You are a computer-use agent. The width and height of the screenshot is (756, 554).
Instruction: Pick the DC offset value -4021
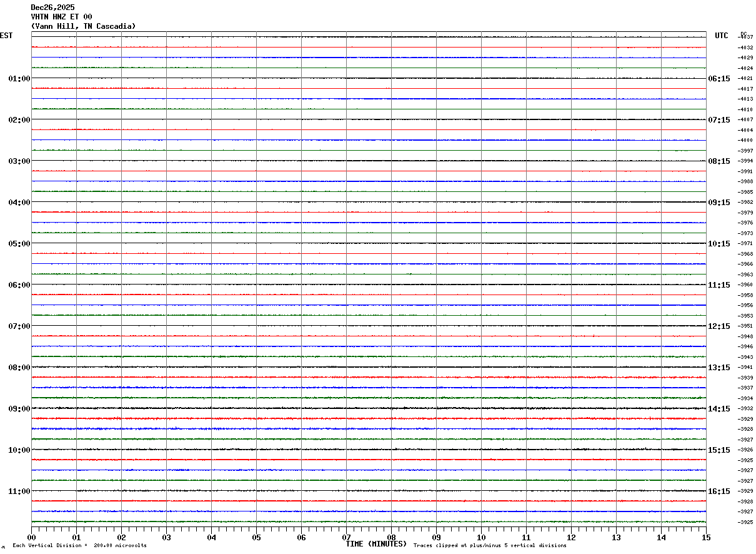click(745, 79)
